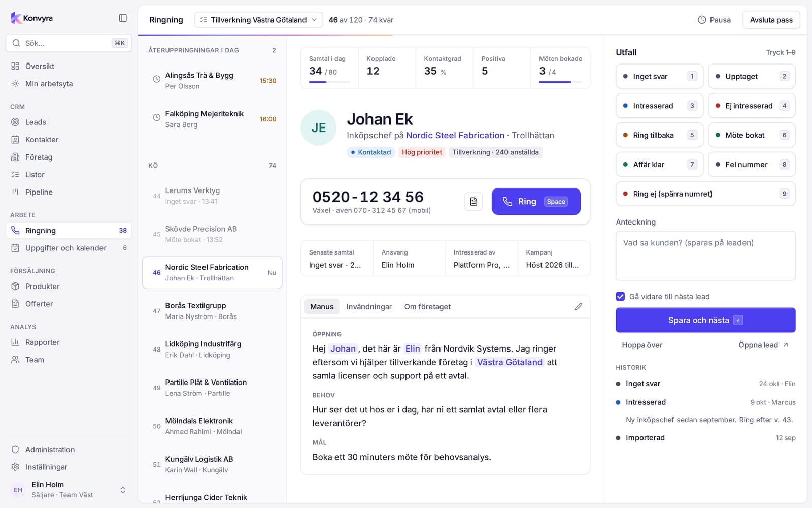Switch to the Manus tab
This screenshot has height=508, width=812.
[x=322, y=307]
